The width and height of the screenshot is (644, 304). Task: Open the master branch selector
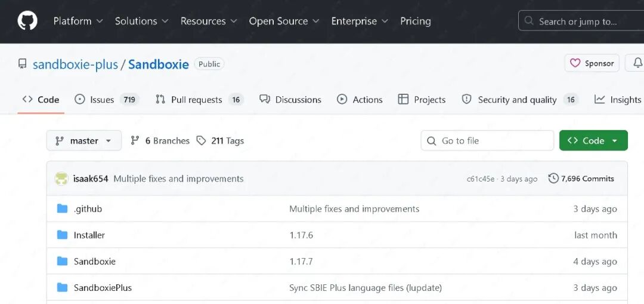(84, 141)
